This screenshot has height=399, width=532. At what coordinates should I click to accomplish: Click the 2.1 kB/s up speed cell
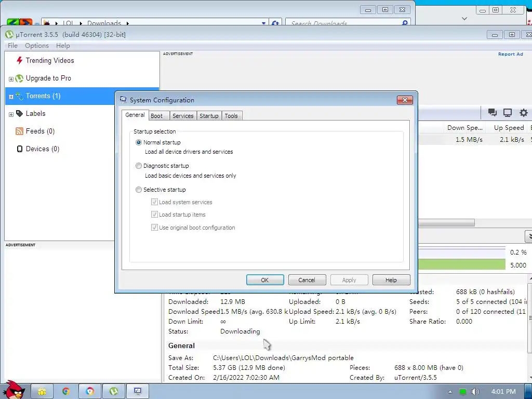click(x=512, y=140)
